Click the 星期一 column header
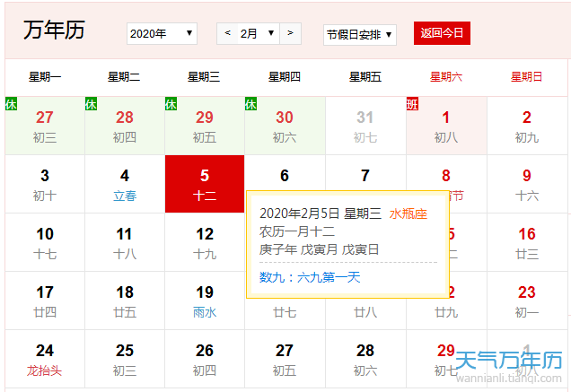The height and width of the screenshot is (392, 571). (45, 77)
